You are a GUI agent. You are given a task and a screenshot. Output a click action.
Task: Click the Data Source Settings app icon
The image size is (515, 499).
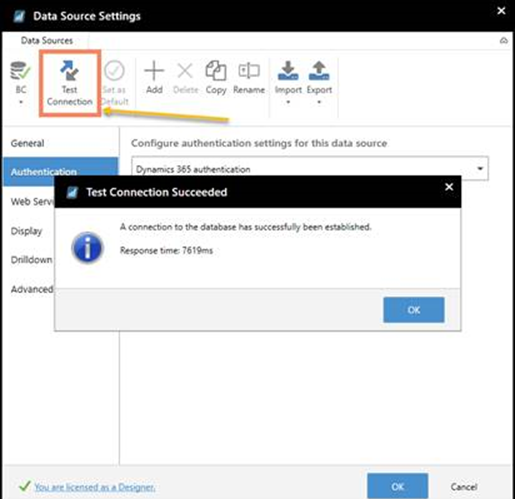click(x=19, y=16)
